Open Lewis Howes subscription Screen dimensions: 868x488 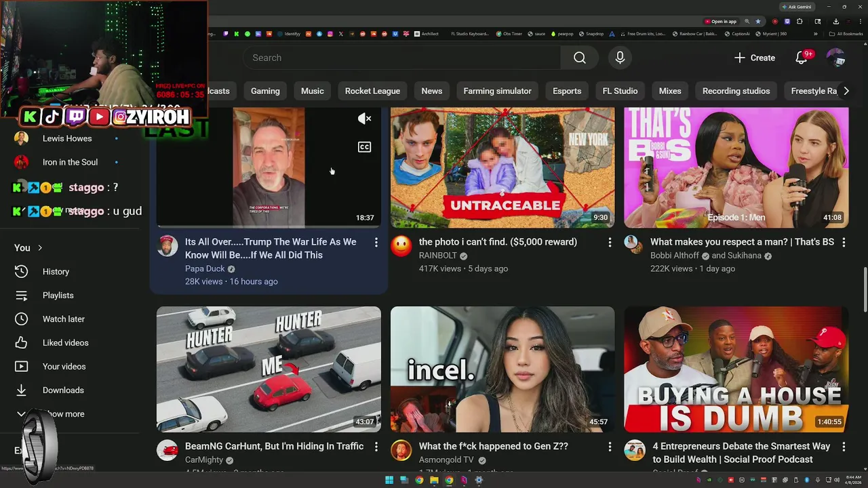[67, 138]
